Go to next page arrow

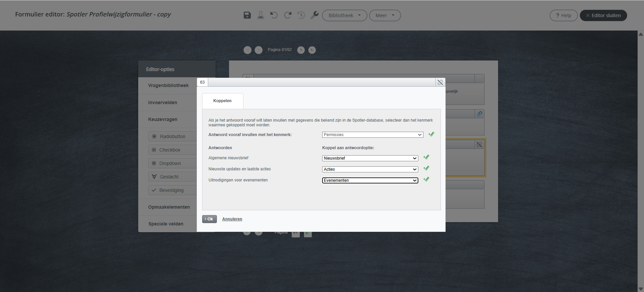point(301,50)
